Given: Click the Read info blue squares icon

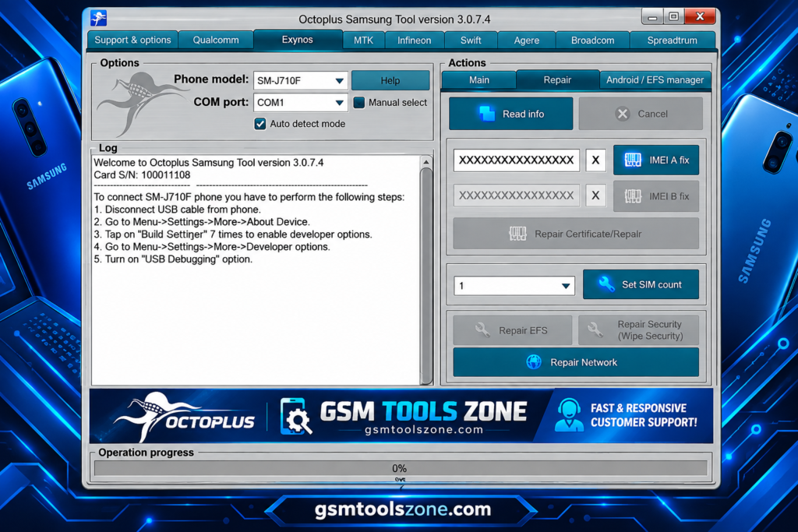Looking at the screenshot, I should (x=486, y=114).
